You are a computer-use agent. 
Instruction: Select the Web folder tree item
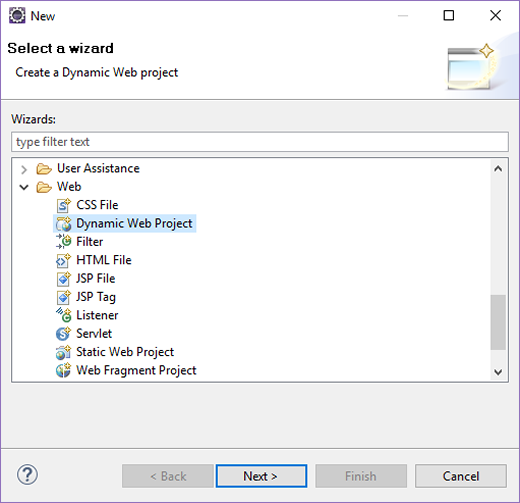click(69, 187)
